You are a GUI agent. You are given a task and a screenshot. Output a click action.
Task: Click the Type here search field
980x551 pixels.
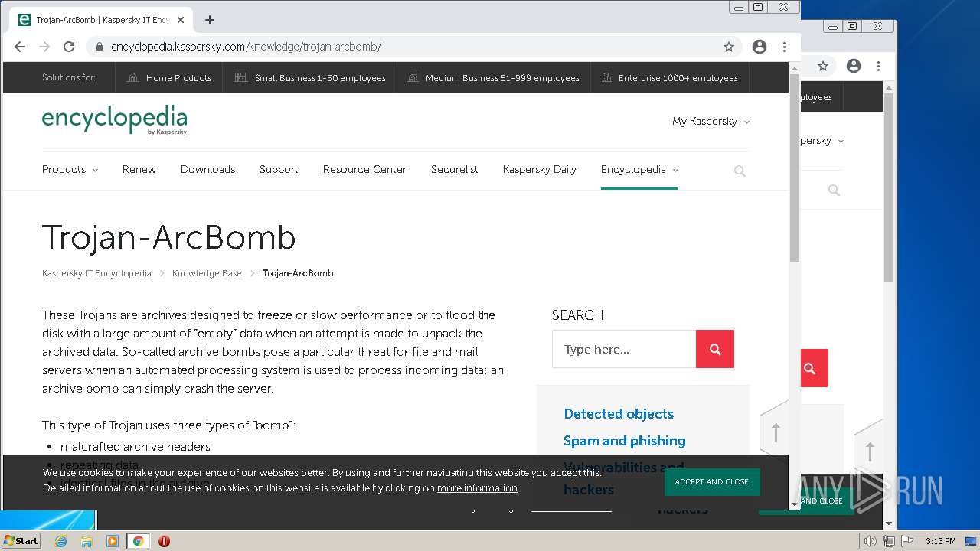[x=624, y=349]
